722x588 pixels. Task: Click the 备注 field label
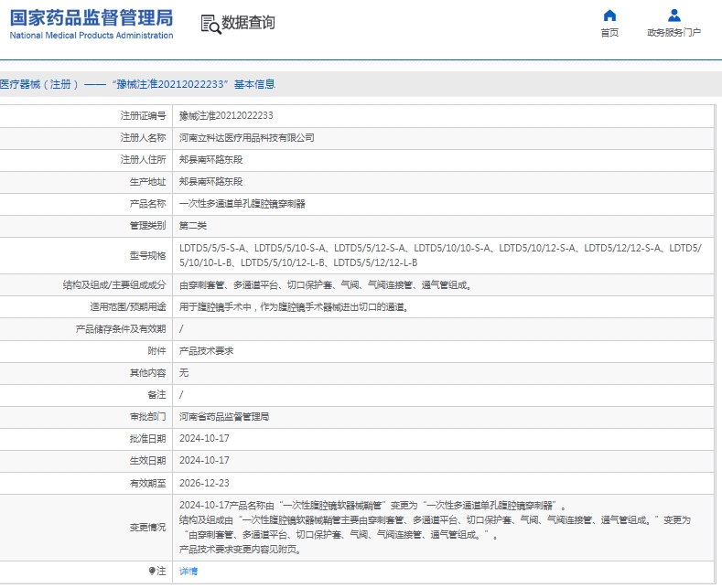pyautogui.click(x=156, y=395)
